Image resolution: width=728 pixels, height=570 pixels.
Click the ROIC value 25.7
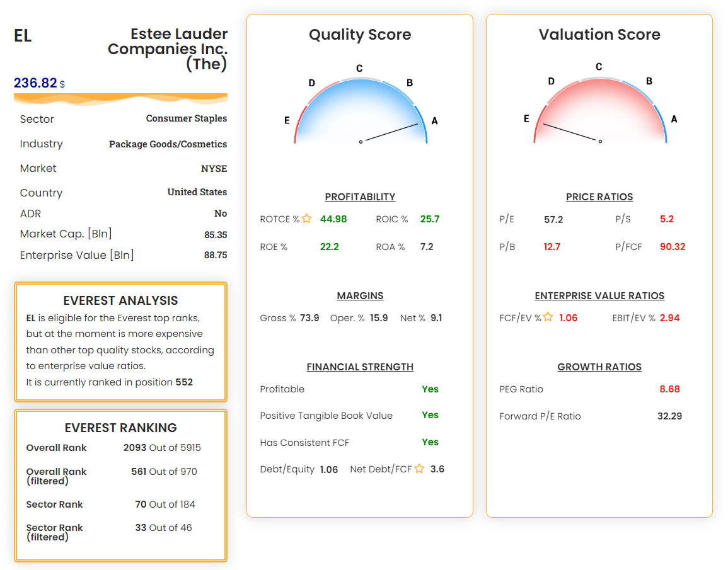tap(429, 219)
